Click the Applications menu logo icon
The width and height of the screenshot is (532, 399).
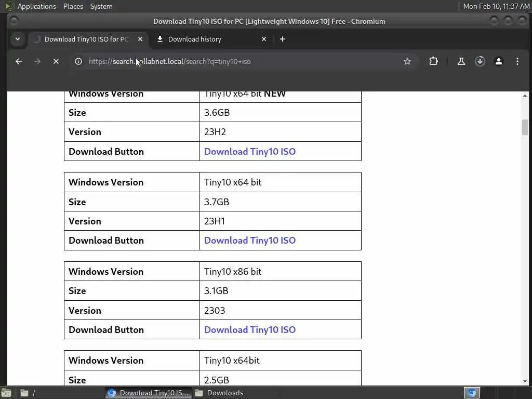[9, 6]
